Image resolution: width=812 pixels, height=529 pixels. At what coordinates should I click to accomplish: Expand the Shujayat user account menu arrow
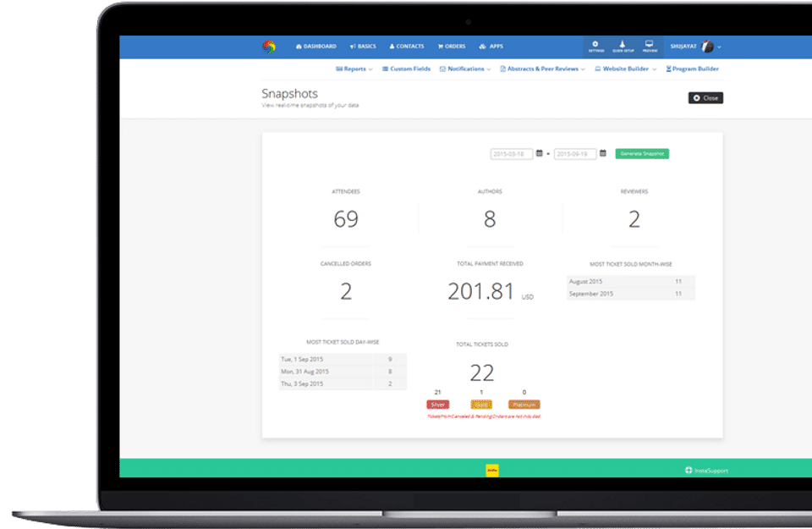pos(719,47)
